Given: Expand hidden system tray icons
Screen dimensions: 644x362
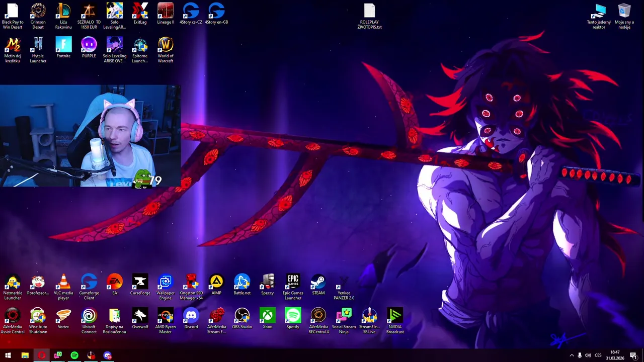Looking at the screenshot, I should [572, 355].
